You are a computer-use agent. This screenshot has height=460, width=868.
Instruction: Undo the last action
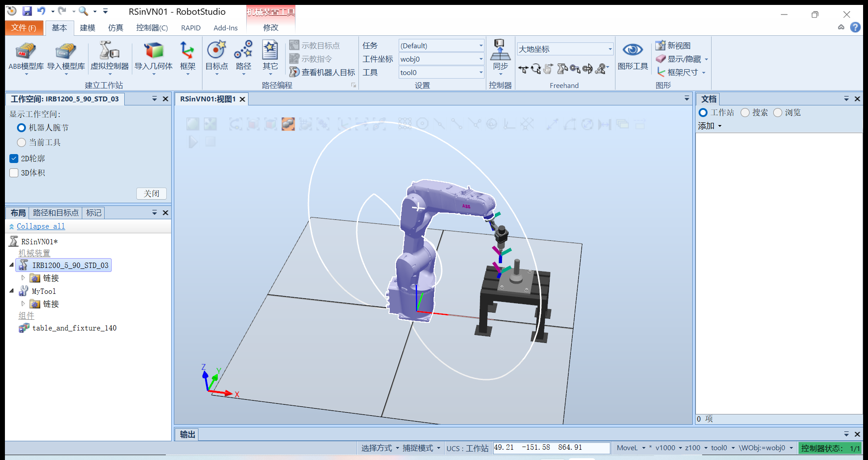tap(41, 11)
